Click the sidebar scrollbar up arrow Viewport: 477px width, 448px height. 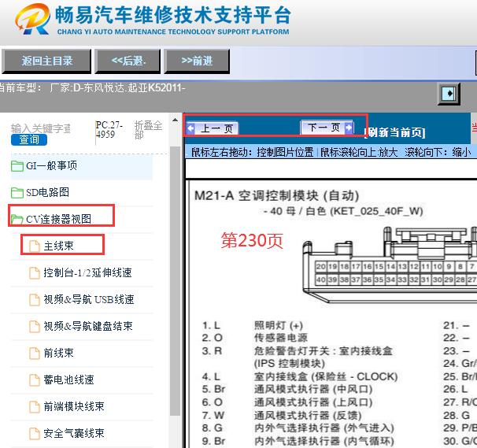pyautogui.click(x=175, y=120)
